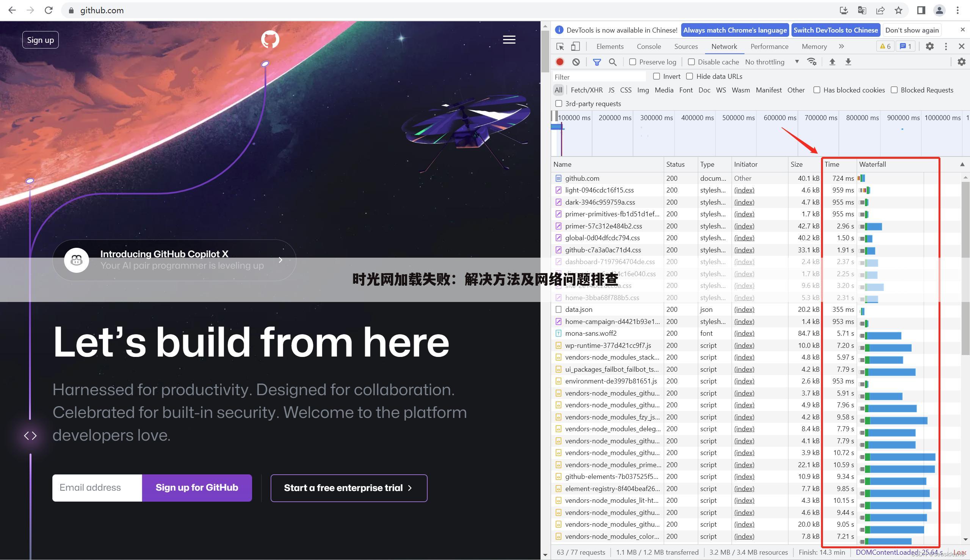
Task: Open initiator (index) link for data.json
Action: [x=744, y=310]
